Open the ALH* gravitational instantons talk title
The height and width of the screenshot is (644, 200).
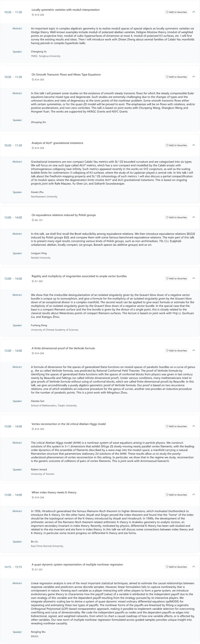pyautogui.click(x=57, y=143)
